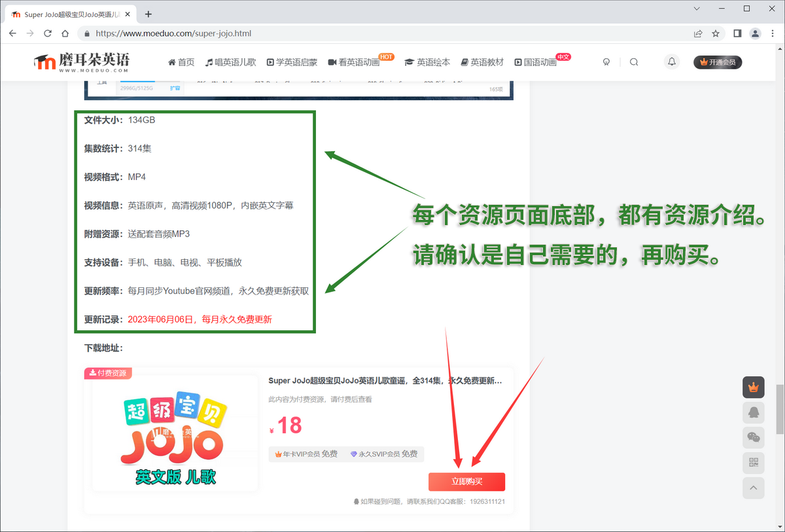Click the Super JoJo cover thumbnail
The height and width of the screenshot is (532, 785).
pos(173,432)
